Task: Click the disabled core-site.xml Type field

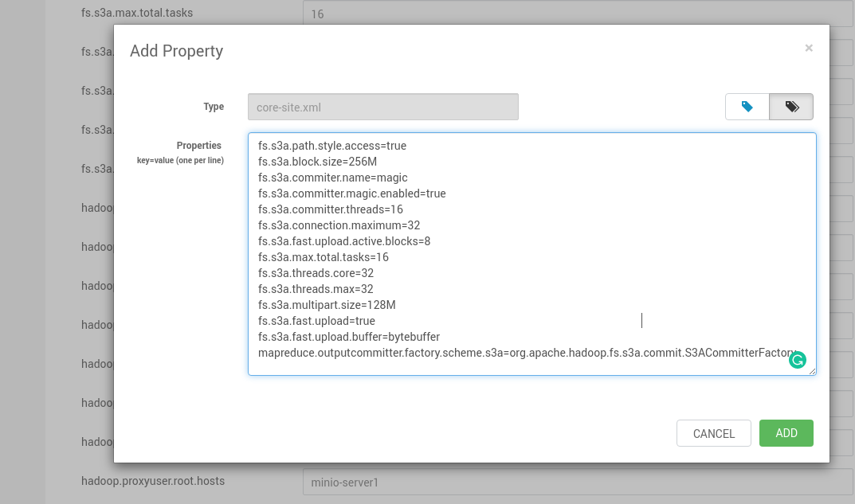Action: click(x=382, y=107)
